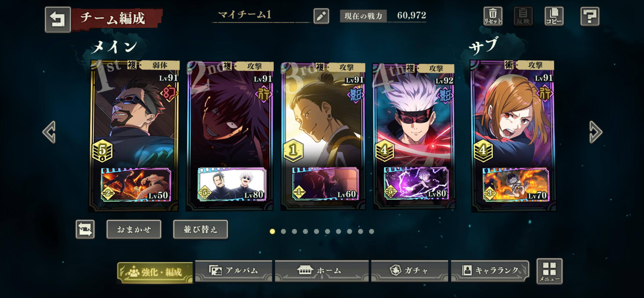
Task: Switch to the ガチャ tab
Action: click(x=409, y=271)
